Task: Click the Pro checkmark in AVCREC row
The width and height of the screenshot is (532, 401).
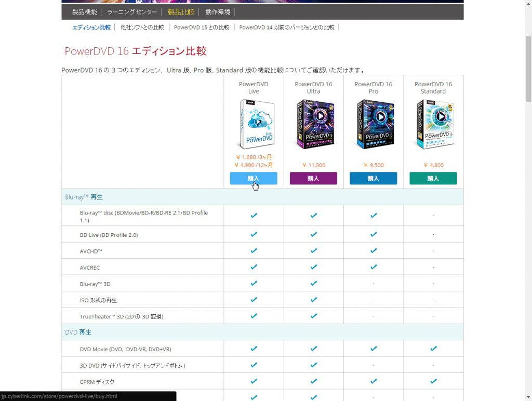Action: point(374,267)
